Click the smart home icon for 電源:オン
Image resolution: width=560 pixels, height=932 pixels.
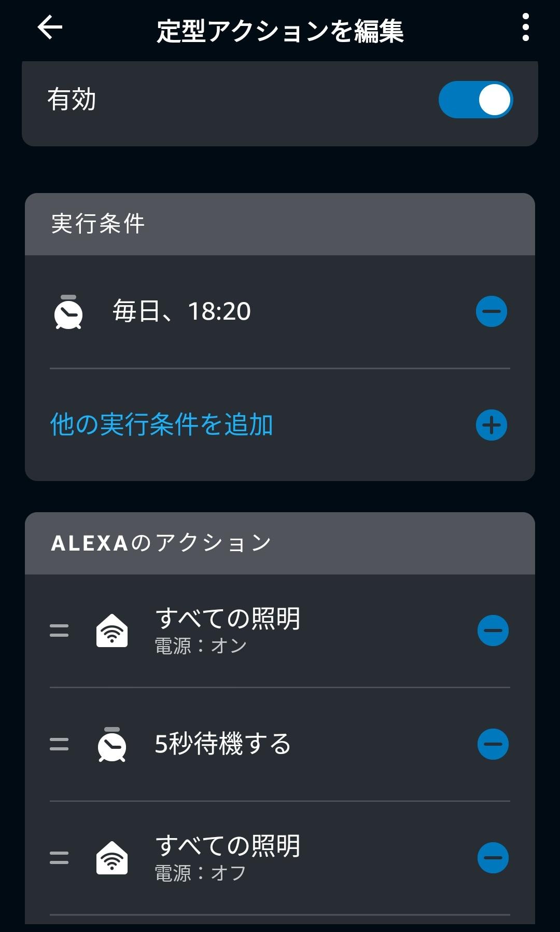[x=112, y=631]
